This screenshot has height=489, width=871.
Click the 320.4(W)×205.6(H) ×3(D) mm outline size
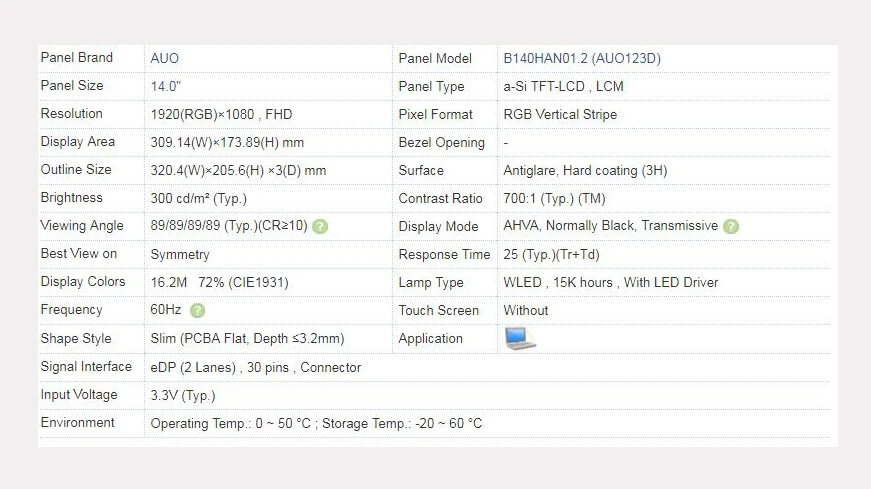coord(238,171)
